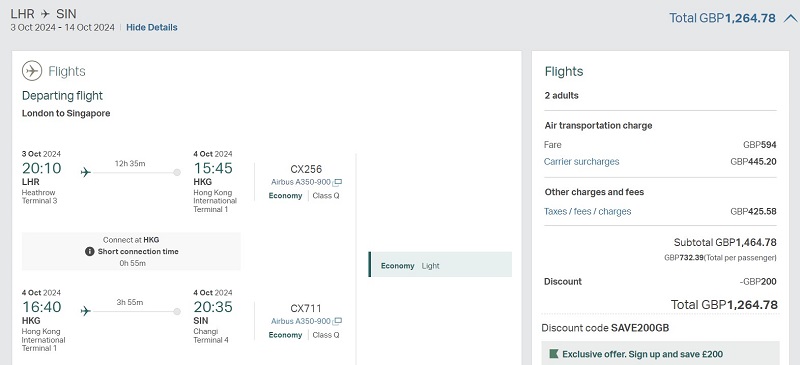Click the SAVE200GB discount code text
800x365 pixels.
(x=640, y=328)
